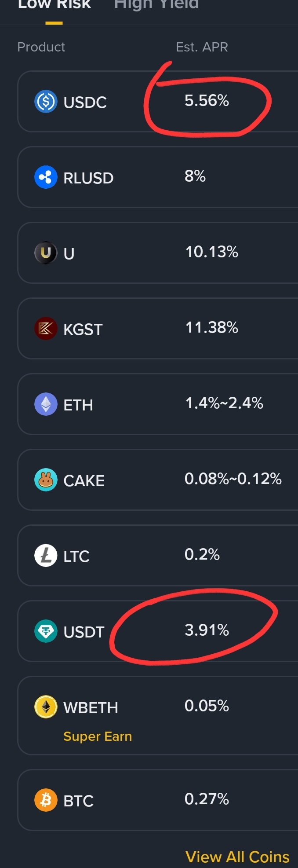Image resolution: width=298 pixels, height=868 pixels.
Task: Select the U token icon
Action: tap(46, 253)
